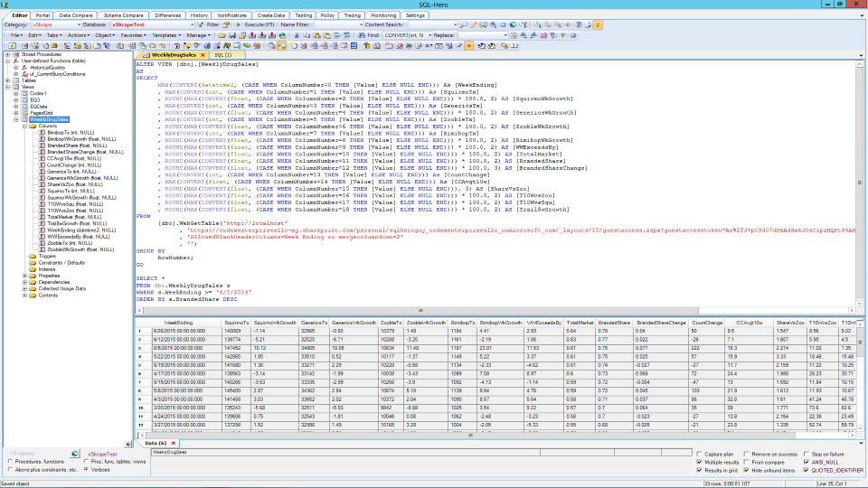This screenshot has width=868, height=488.
Task: Expand the Dependencies tree node
Action: [24, 282]
